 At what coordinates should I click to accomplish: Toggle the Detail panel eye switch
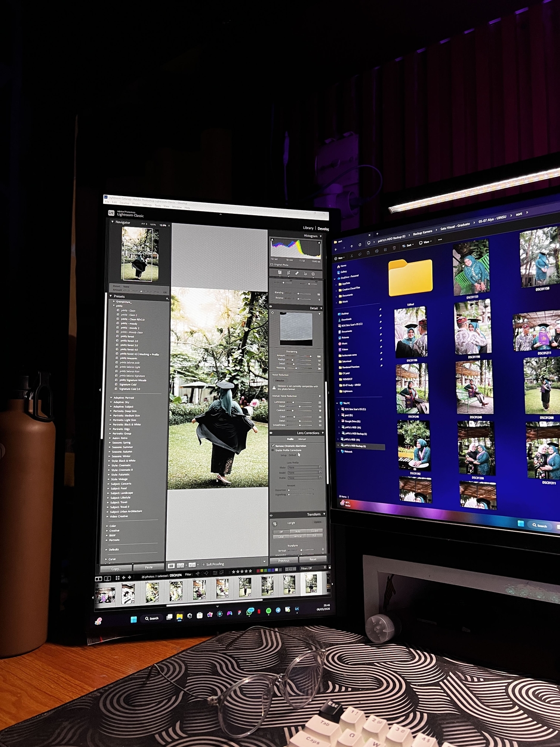(271, 306)
